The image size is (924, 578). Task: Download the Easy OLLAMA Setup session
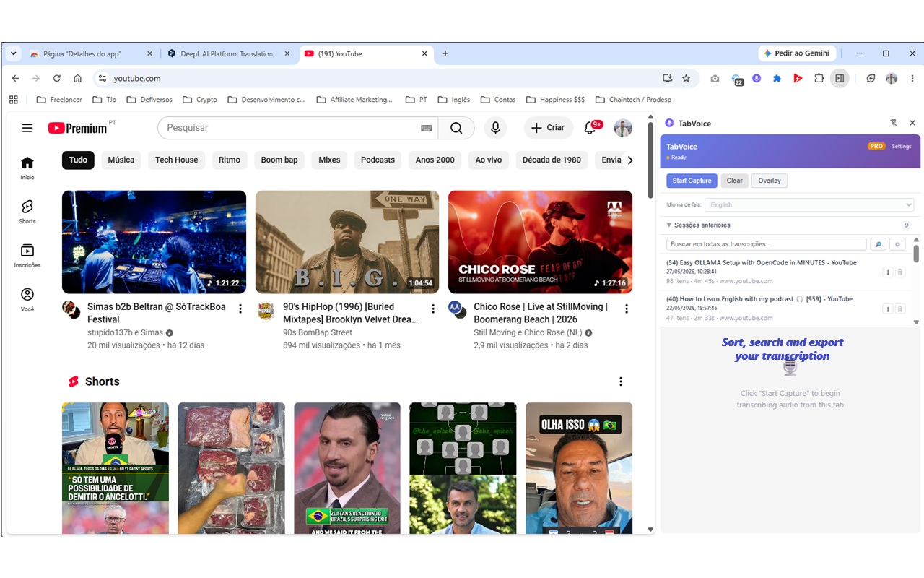888,272
